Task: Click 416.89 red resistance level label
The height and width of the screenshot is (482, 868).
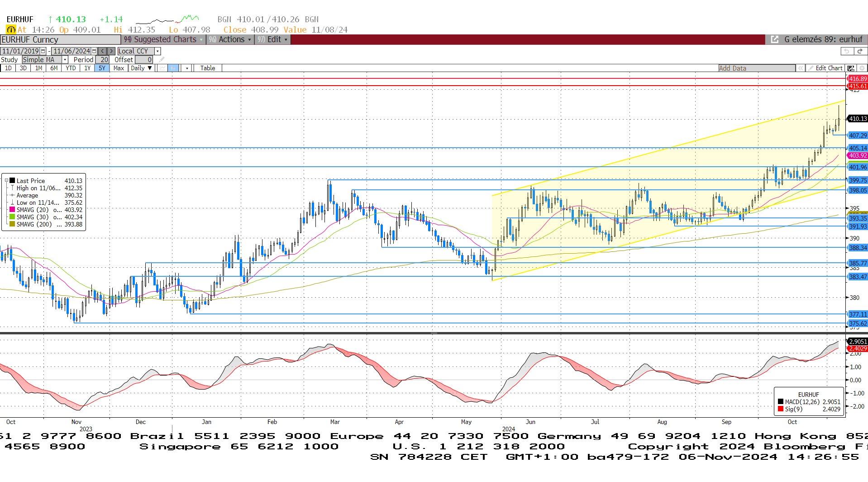Action: coord(857,79)
